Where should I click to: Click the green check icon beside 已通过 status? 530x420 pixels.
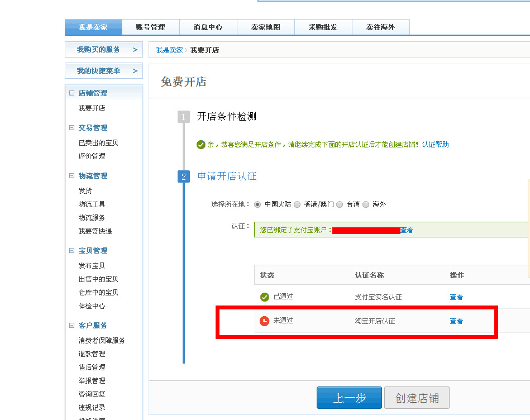[x=265, y=297]
